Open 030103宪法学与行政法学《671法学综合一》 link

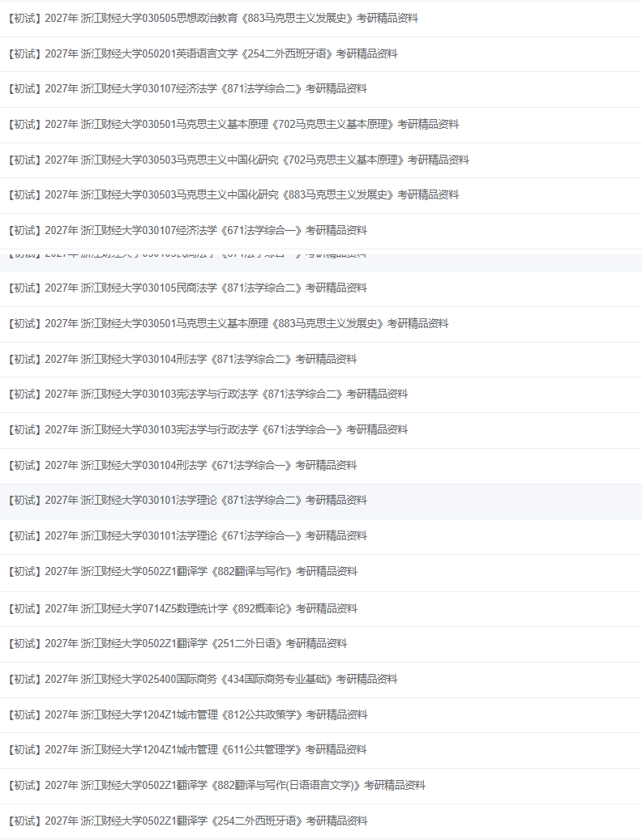tap(208, 429)
